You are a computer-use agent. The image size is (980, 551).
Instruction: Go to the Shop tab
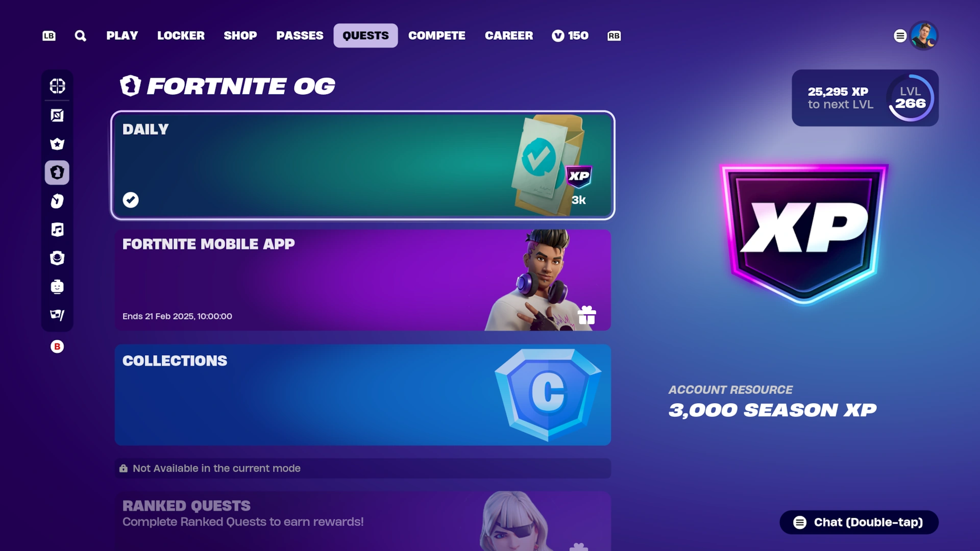pyautogui.click(x=240, y=36)
